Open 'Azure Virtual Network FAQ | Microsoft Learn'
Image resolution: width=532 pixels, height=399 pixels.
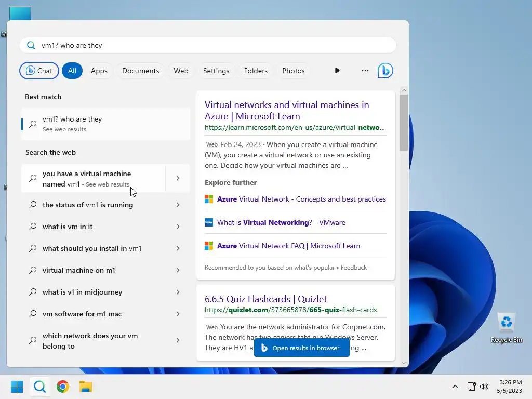click(x=288, y=246)
